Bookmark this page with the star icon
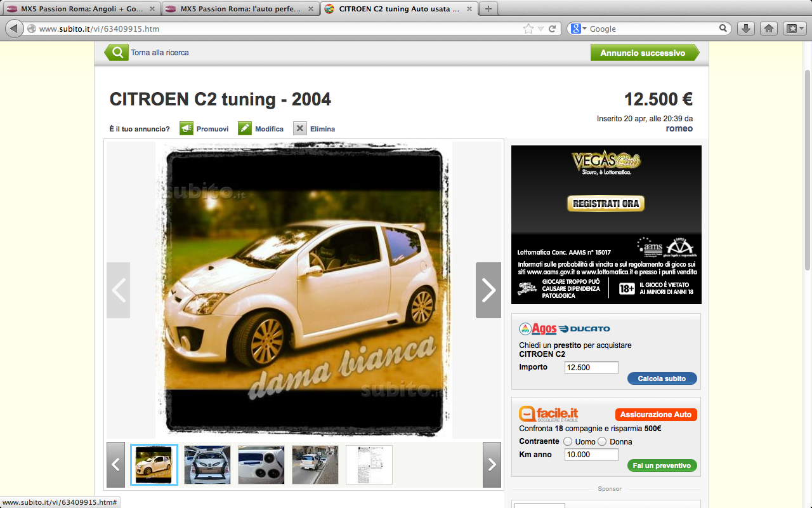The height and width of the screenshot is (508, 812). click(528, 29)
